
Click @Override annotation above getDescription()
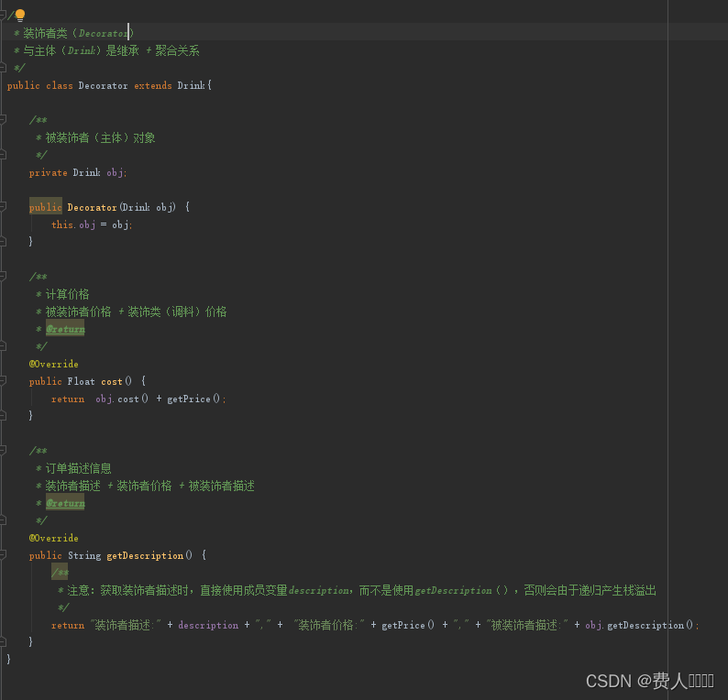coord(54,538)
